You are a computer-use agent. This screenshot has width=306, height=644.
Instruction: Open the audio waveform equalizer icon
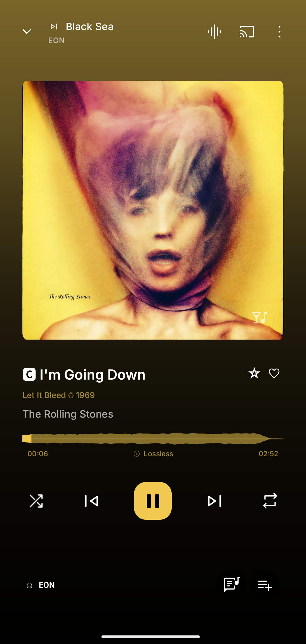pos(214,31)
